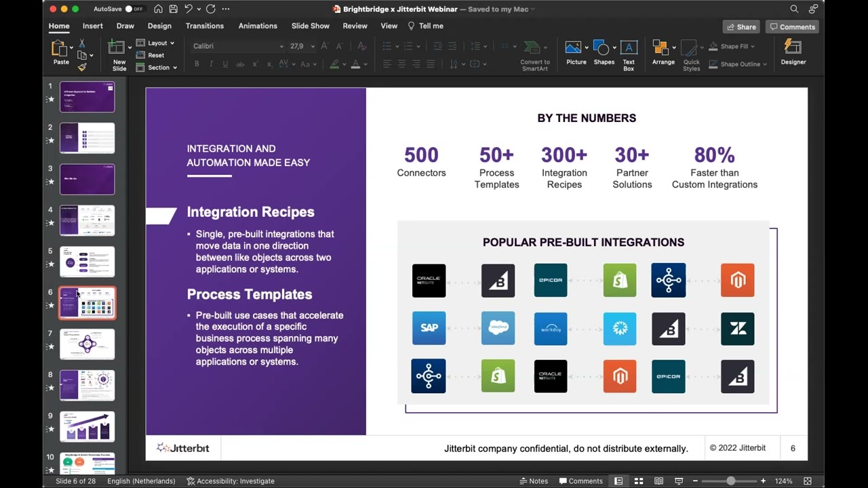
Task: Click zoom in plus in status bar
Action: pos(763,481)
